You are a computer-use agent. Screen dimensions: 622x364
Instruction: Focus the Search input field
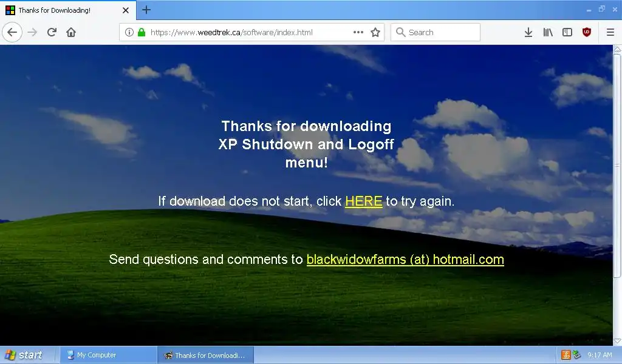pos(435,33)
